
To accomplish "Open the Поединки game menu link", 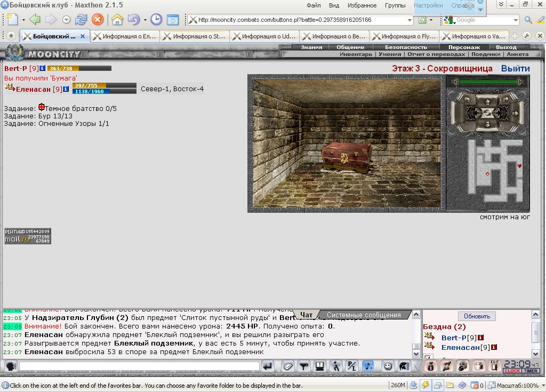I will (x=486, y=54).
